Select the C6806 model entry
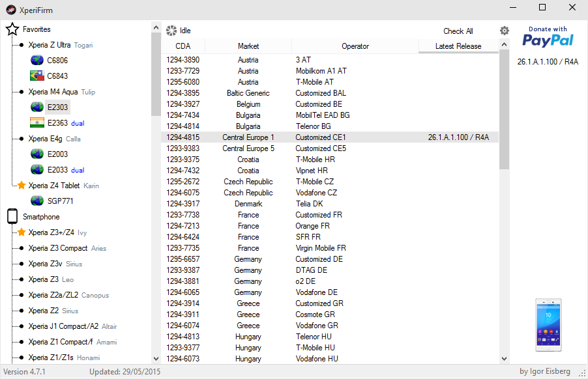 (x=57, y=61)
